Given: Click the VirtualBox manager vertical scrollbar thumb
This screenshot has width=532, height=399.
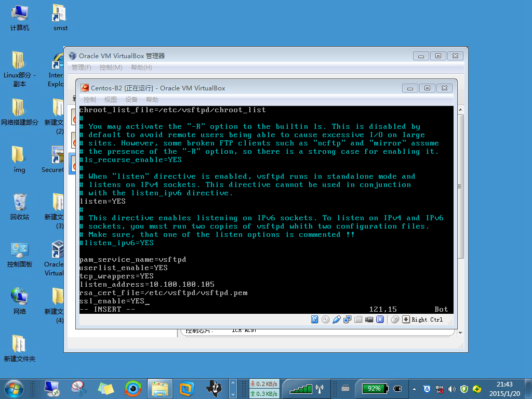Looking at the screenshot, I should [460, 187].
